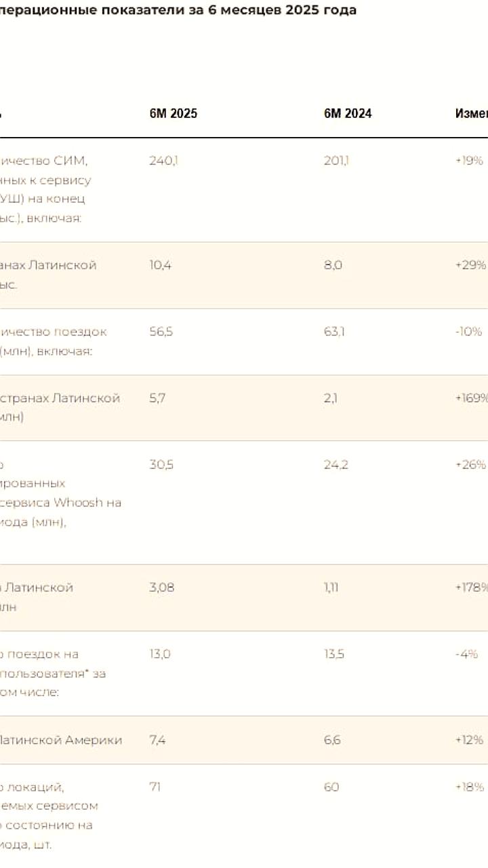Click the 6М 2024 column header
Viewport: 488px width, 868px height.
[348, 114]
